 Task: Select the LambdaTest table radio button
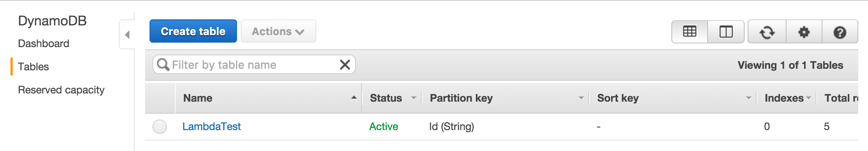pyautogui.click(x=160, y=127)
